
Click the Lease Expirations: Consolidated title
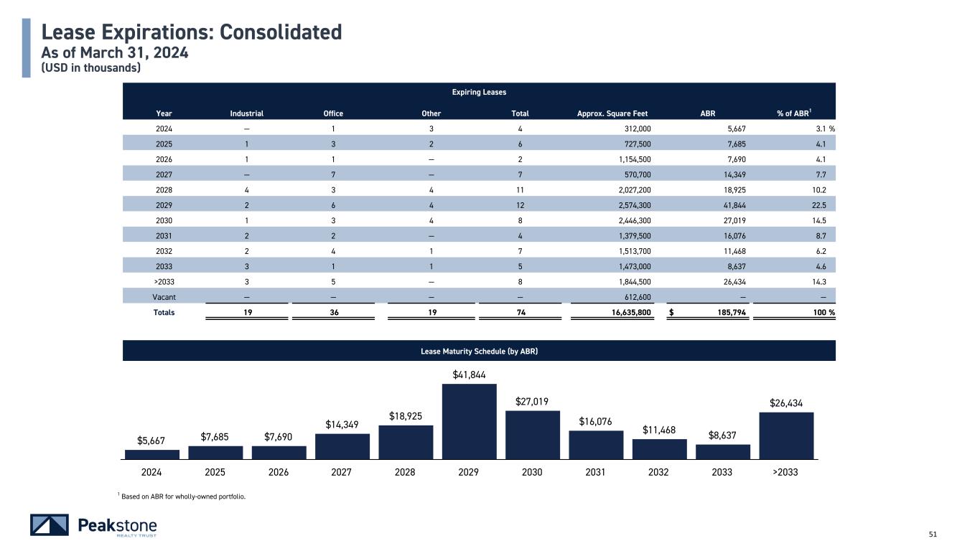191,32
